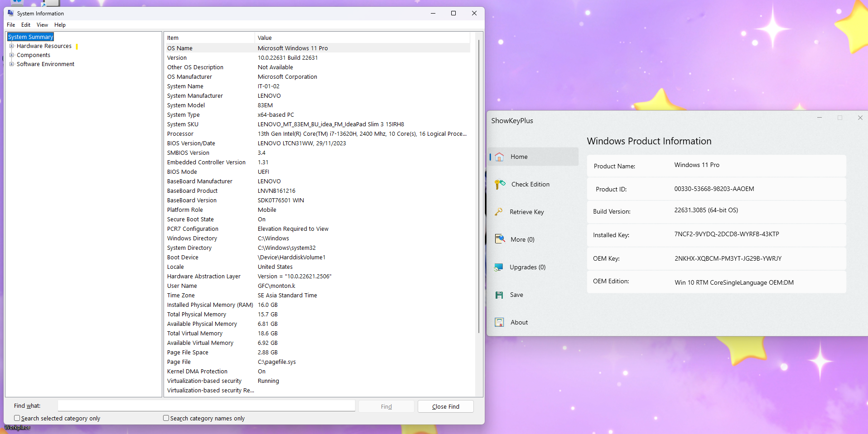The image size is (868, 434).
Task: Open the More (0) icon
Action: (x=500, y=239)
